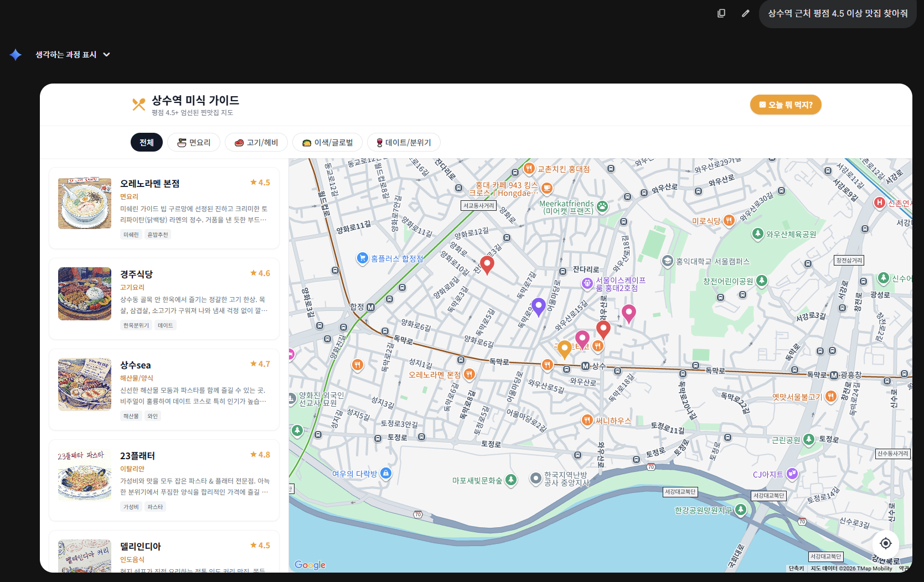924x582 pixels.
Task: Click the user prompt bubble about 상수역 맛집
Action: pos(838,13)
